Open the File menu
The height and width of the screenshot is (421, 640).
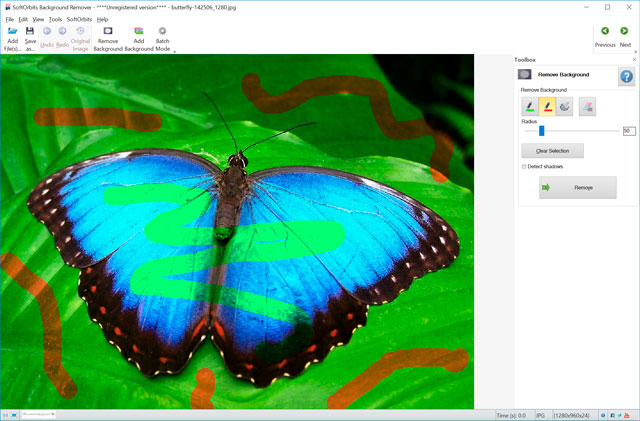9,19
